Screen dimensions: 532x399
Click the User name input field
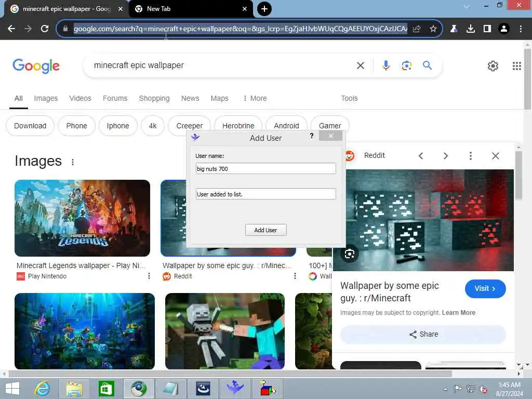pyautogui.click(x=265, y=169)
